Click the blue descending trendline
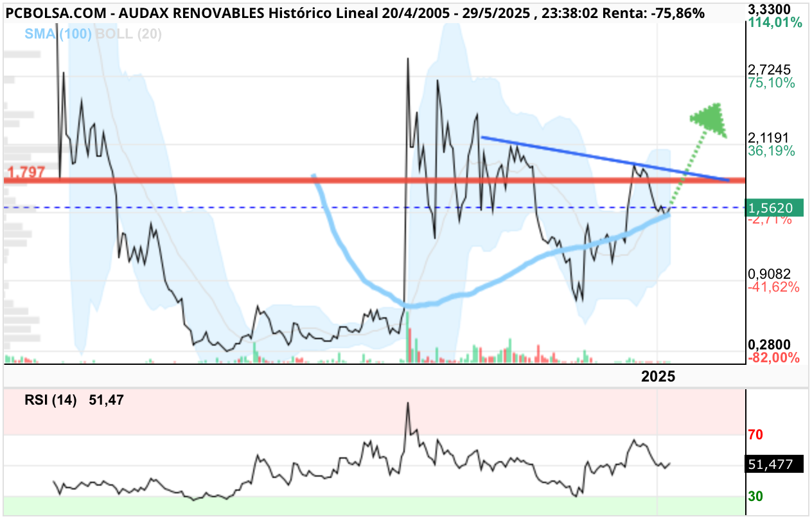 605,158
